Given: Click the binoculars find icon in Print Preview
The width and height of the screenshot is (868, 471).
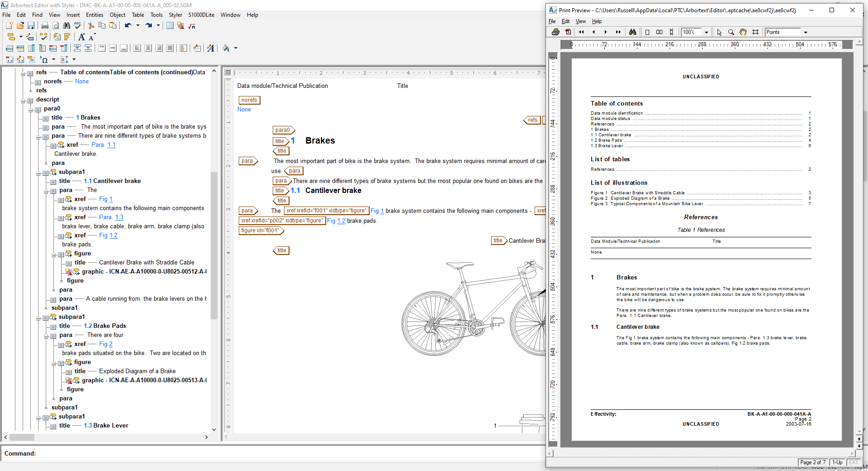Looking at the screenshot, I should tap(632, 32).
